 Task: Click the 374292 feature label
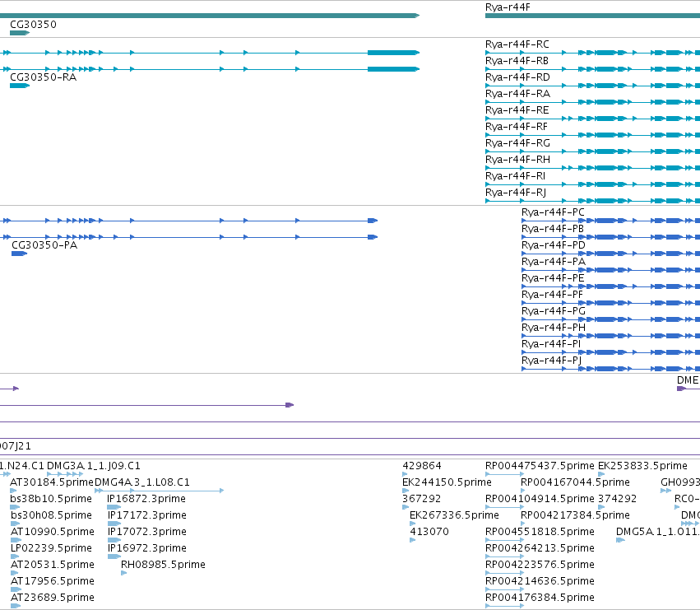[617, 499]
